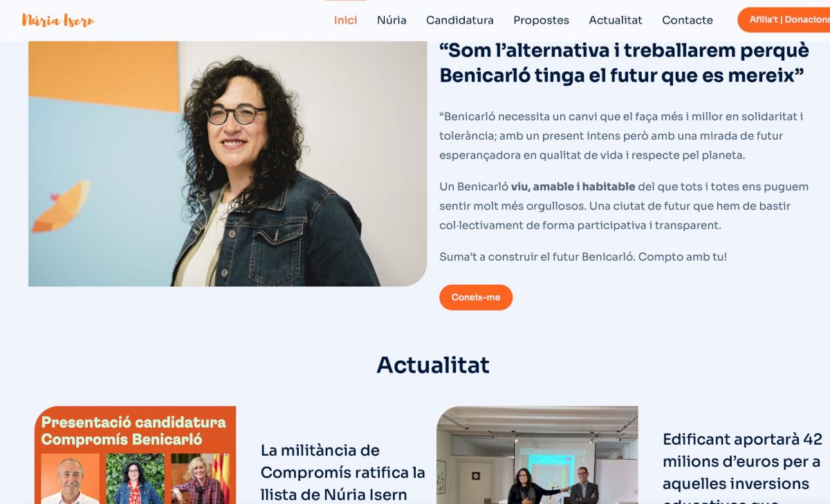Open the Núria menu item
The image size is (830, 504).
point(391,20)
